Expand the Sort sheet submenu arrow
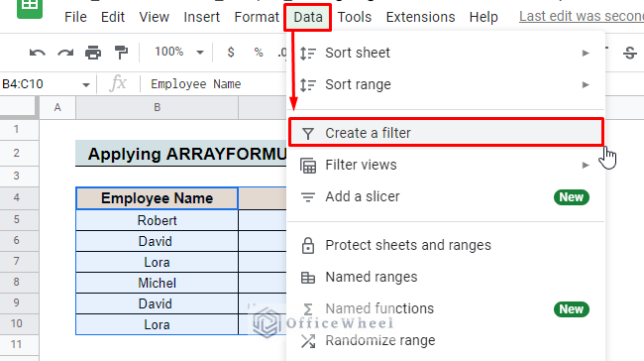The height and width of the screenshot is (361, 644). (x=586, y=53)
